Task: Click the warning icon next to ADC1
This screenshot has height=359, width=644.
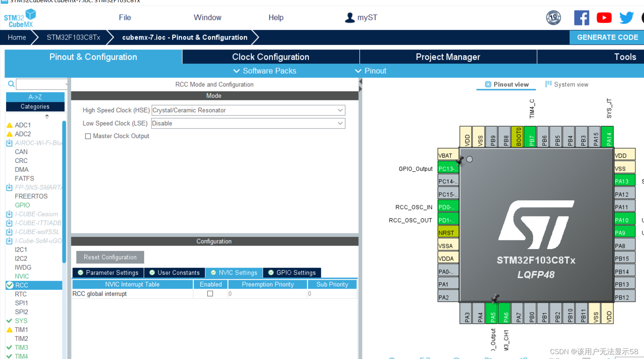Action: (10, 125)
